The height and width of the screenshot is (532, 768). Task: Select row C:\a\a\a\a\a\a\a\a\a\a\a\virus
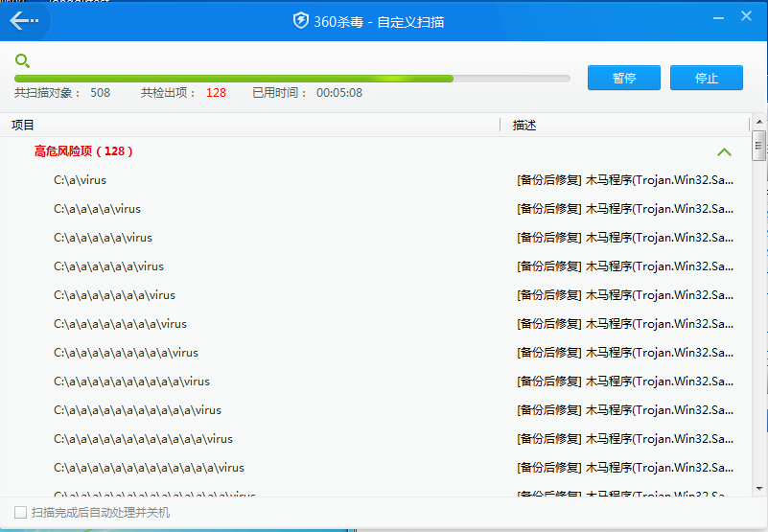pyautogui.click(x=375, y=410)
